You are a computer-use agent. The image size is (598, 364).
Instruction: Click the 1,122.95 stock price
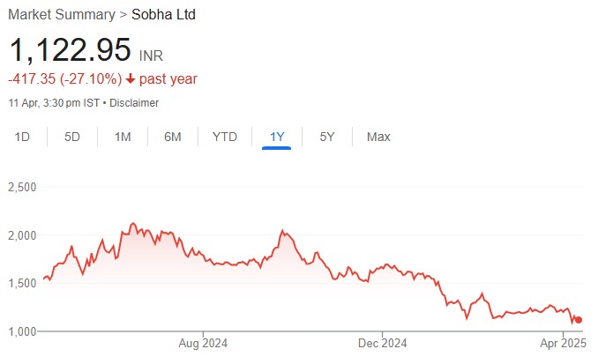[x=71, y=49]
